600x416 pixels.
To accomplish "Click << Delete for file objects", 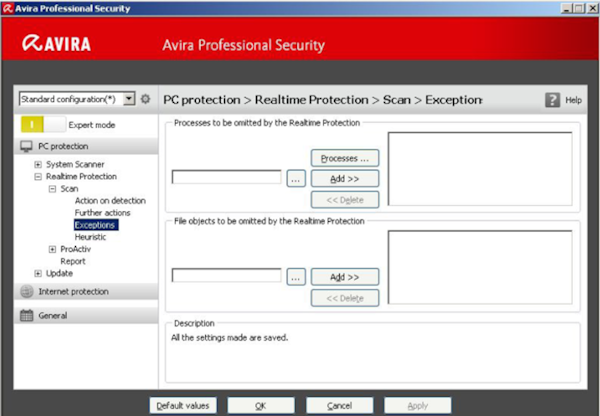I will click(345, 298).
